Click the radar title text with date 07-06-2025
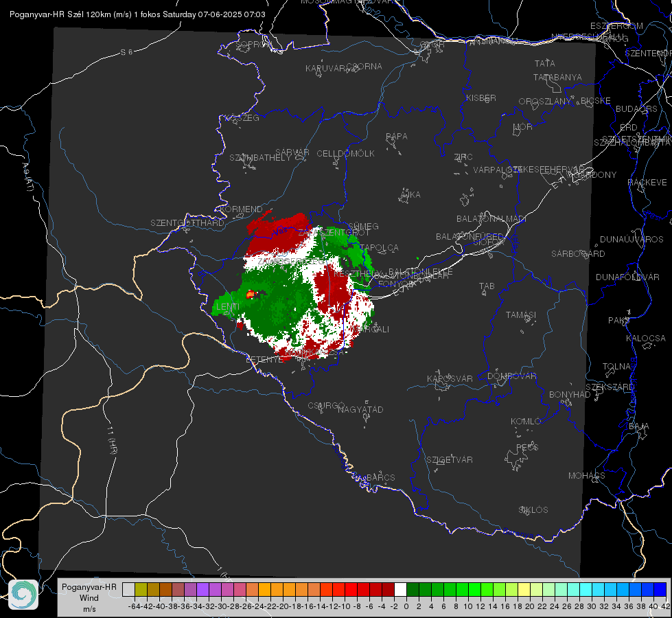The image size is (672, 618). pos(137,14)
